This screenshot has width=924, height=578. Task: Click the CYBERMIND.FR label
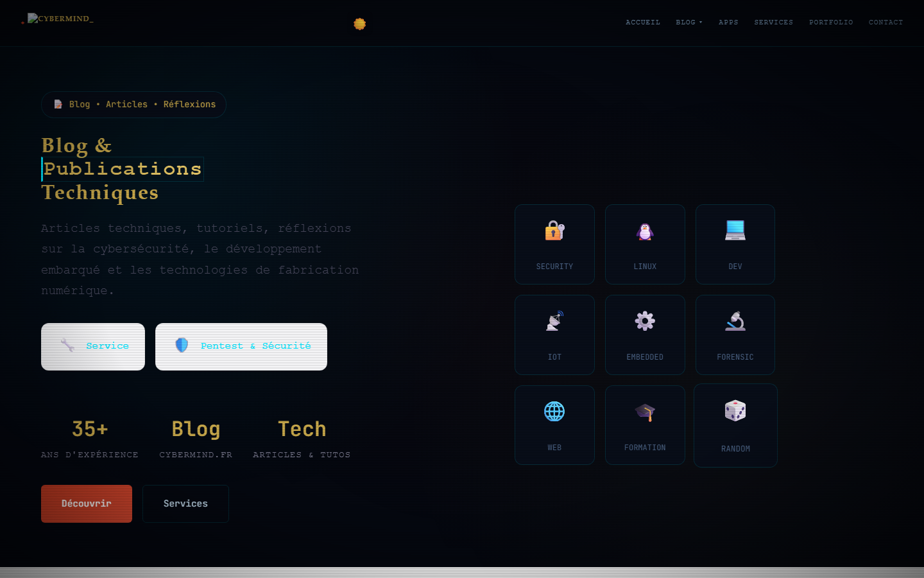(196, 455)
